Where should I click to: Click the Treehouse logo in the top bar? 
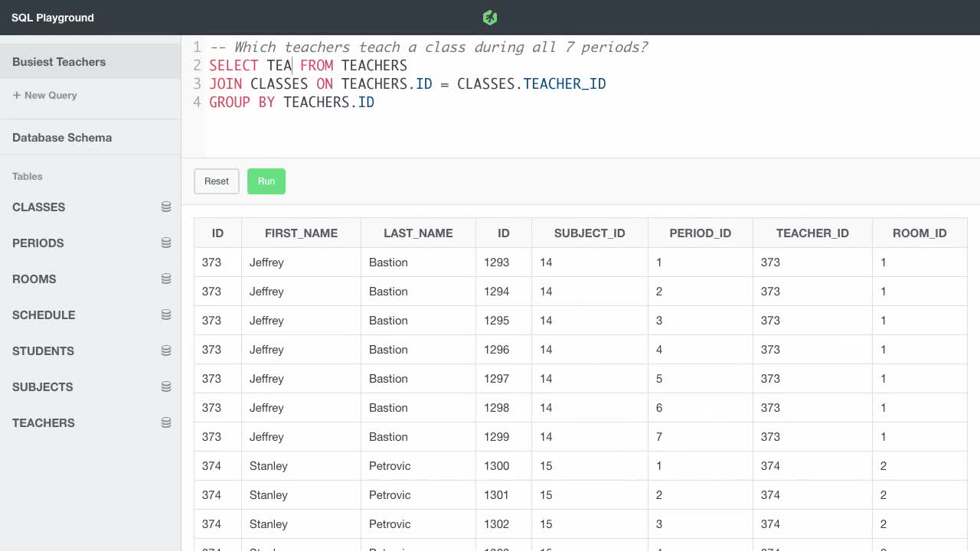(489, 17)
